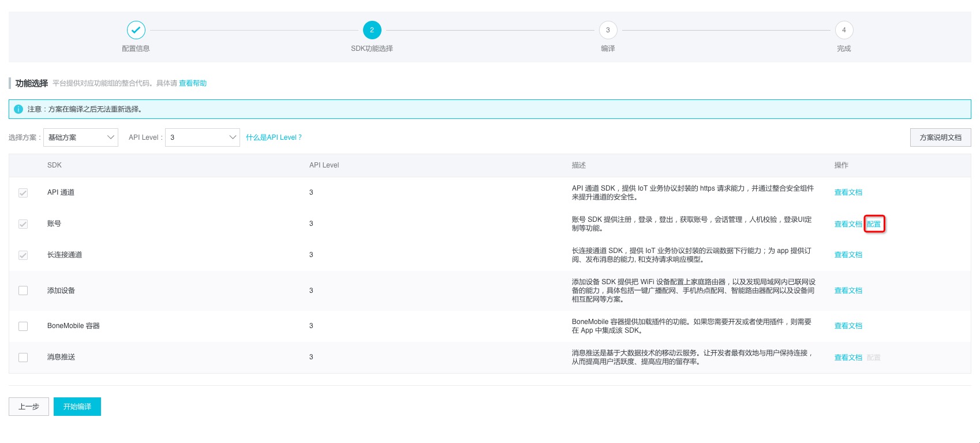Toggle the API 通道 checkbox
The height and width of the screenshot is (443, 980).
coord(23,193)
